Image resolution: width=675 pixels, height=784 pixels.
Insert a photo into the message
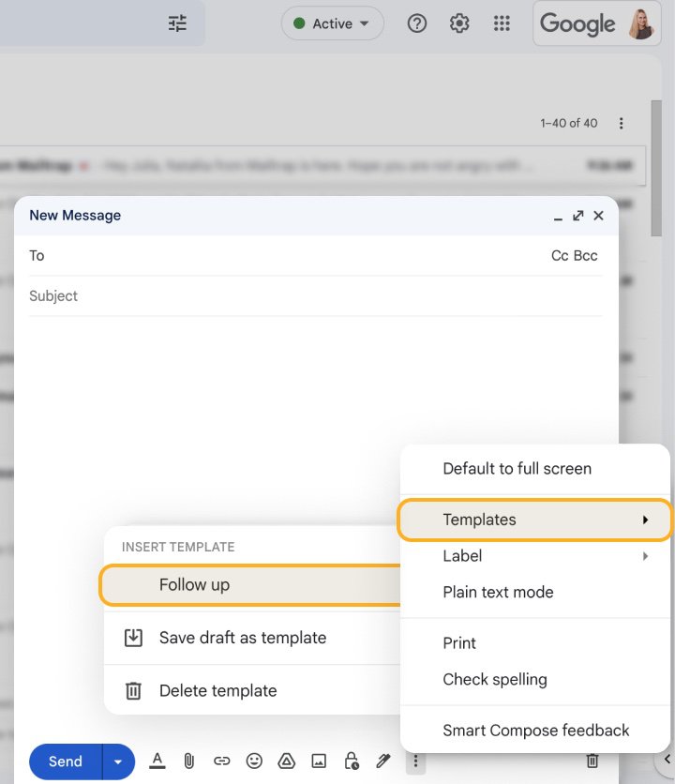click(x=319, y=761)
